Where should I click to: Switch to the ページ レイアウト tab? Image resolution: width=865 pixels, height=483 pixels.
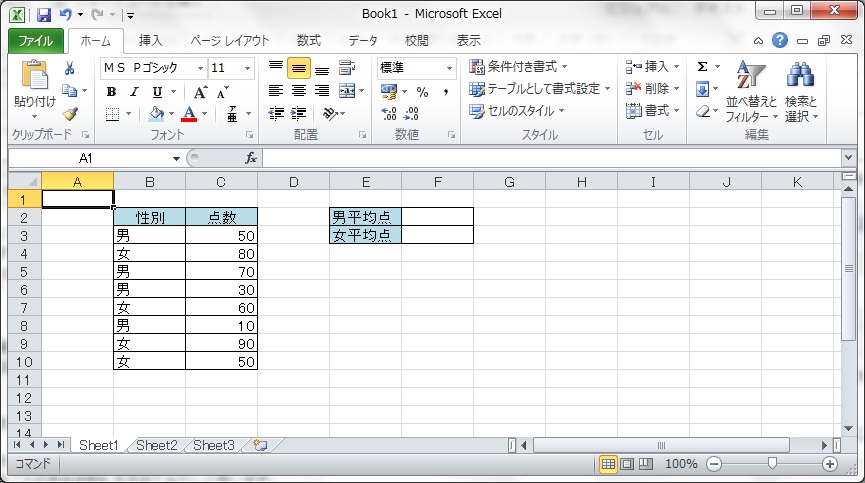click(229, 41)
